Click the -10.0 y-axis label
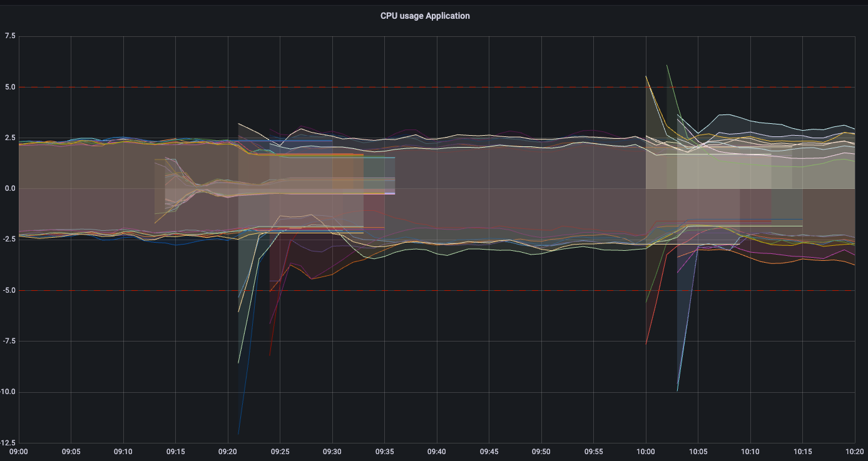Image resolution: width=868 pixels, height=461 pixels. pos(8,393)
